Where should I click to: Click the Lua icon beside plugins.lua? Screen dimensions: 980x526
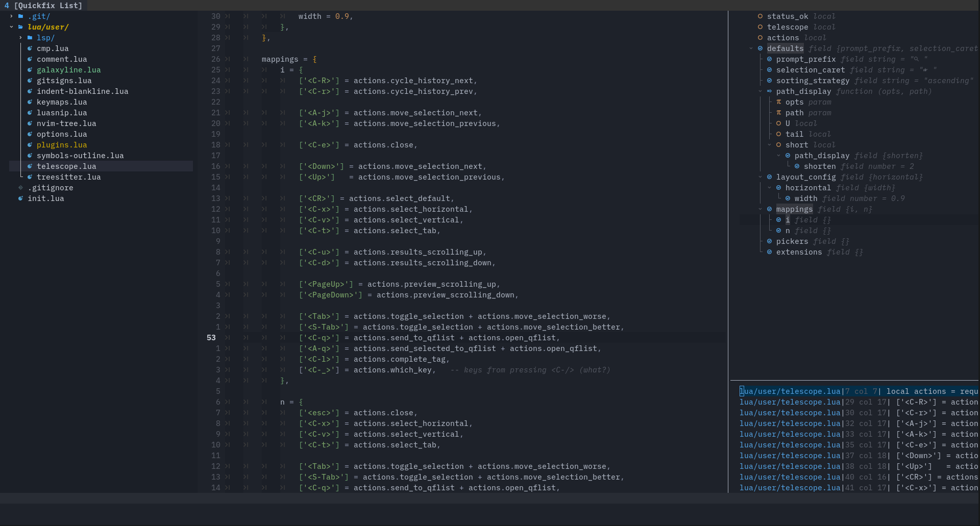point(30,145)
